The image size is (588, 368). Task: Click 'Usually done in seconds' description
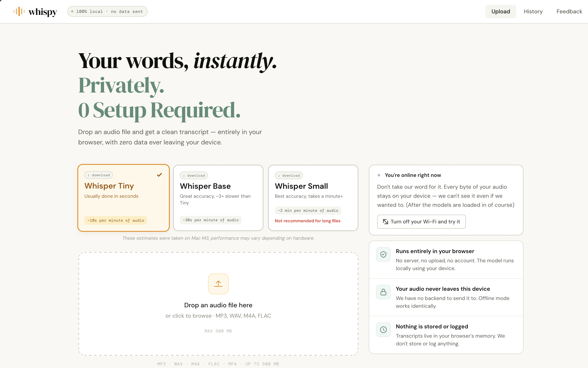click(111, 196)
